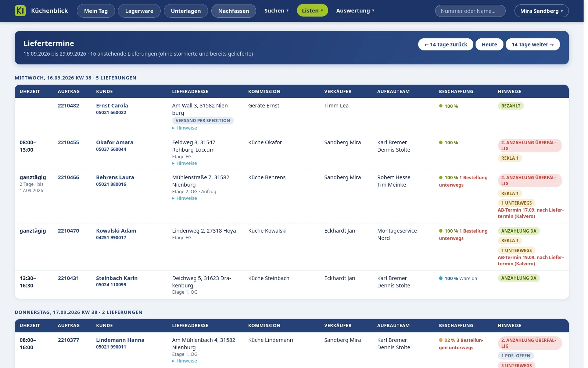Click phone number 05021 660022

coord(111,113)
